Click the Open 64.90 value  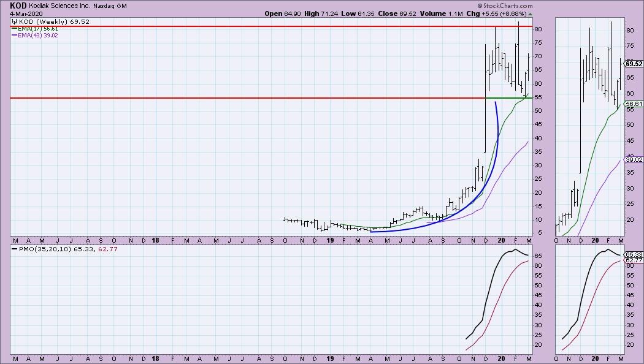282,13
